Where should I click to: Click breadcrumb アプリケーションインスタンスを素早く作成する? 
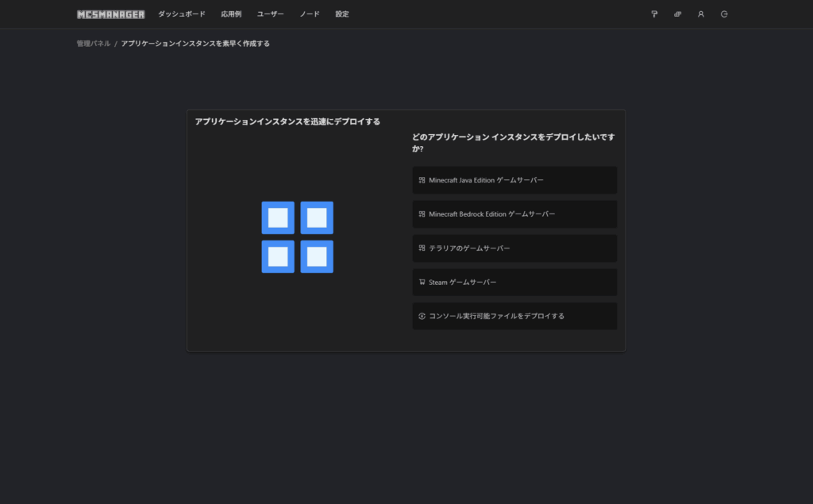(195, 44)
